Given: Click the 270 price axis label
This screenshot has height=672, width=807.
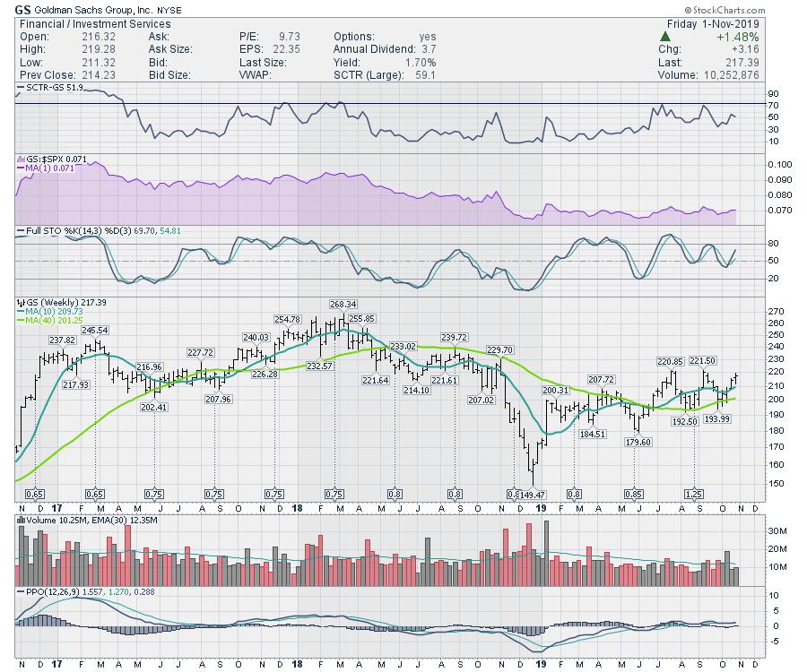Looking at the screenshot, I should click(776, 312).
